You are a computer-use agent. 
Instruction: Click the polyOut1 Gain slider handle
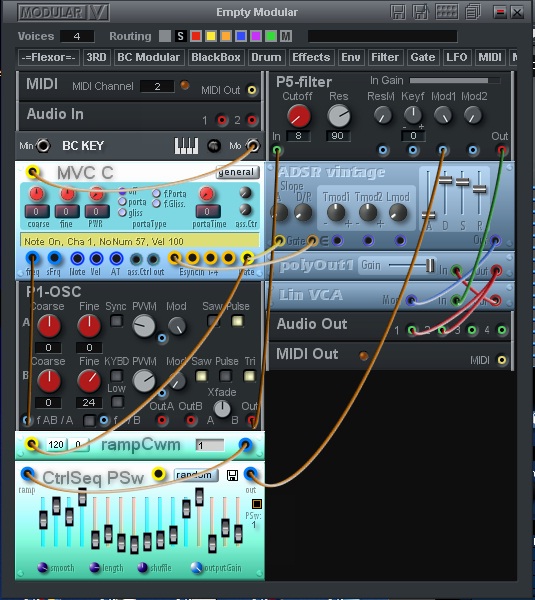431,265
